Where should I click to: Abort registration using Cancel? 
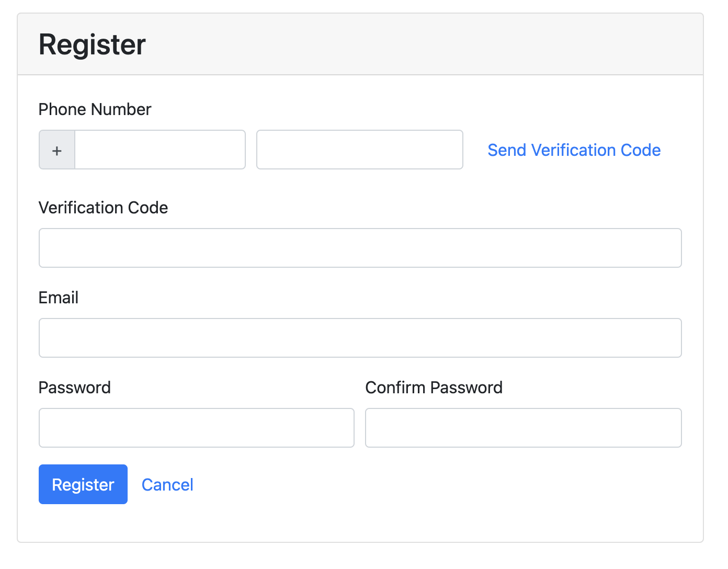point(167,485)
